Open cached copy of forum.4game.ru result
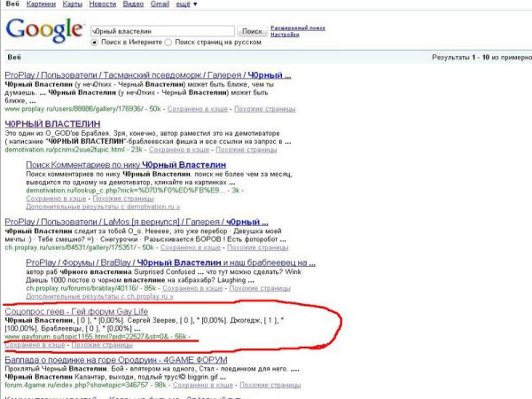The height and width of the screenshot is (399, 532). [x=203, y=385]
